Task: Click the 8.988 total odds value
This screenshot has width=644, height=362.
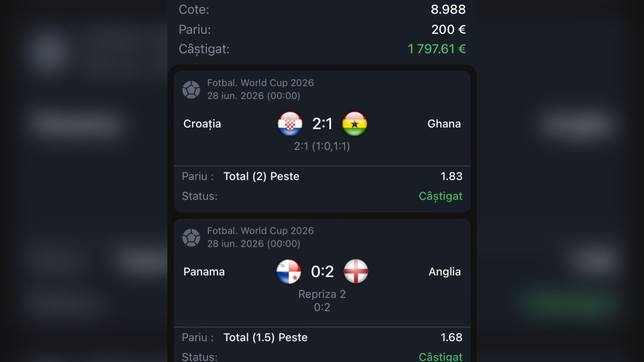Action: click(x=448, y=9)
